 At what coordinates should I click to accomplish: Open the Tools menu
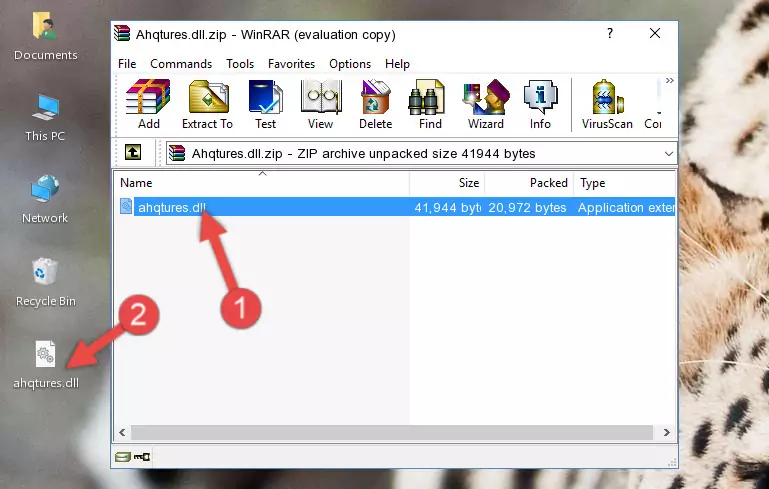click(240, 64)
